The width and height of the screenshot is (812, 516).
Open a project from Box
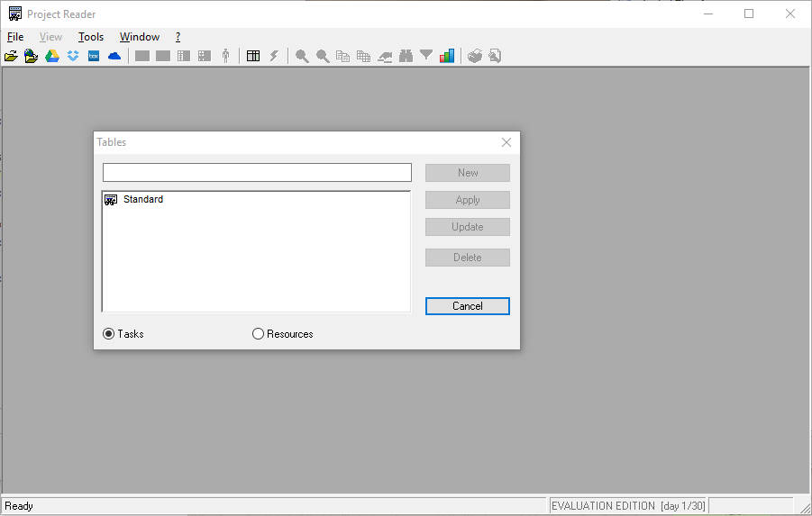pyautogui.click(x=94, y=56)
